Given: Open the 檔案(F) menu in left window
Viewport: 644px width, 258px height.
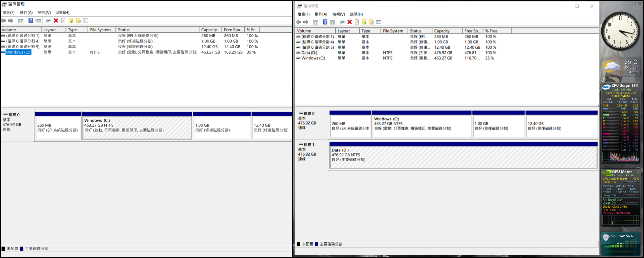Looking at the screenshot, I should click(9, 13).
